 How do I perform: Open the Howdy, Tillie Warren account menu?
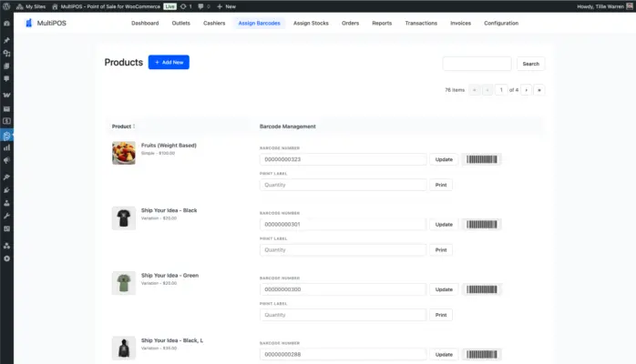(605, 6)
